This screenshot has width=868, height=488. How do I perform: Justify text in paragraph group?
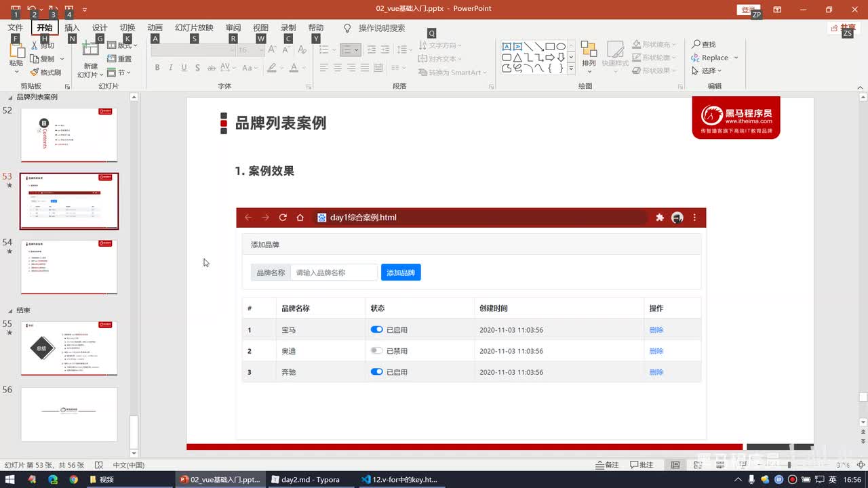[365, 68]
